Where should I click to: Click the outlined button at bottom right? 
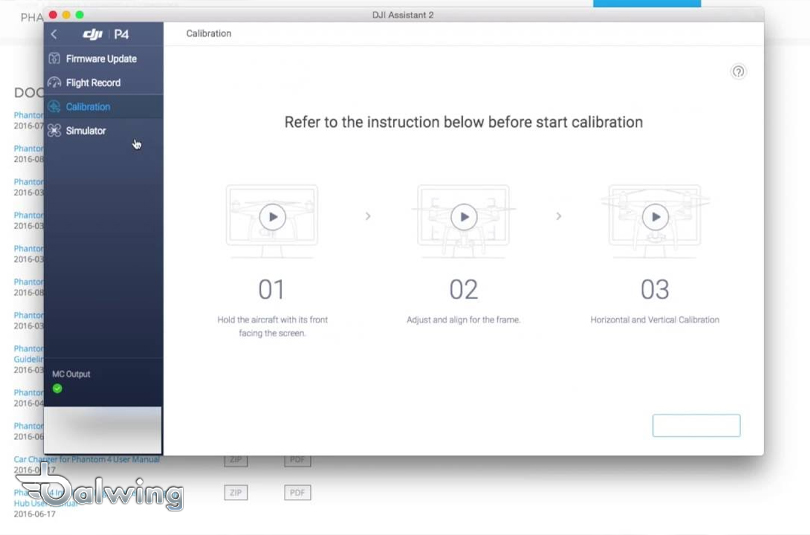point(696,425)
